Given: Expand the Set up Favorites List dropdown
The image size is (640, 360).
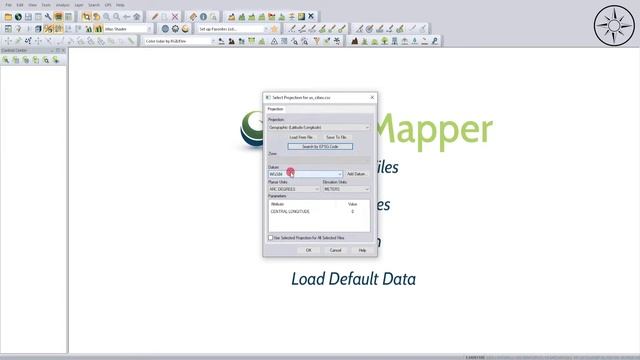Looking at the screenshot, I should 233,29.
